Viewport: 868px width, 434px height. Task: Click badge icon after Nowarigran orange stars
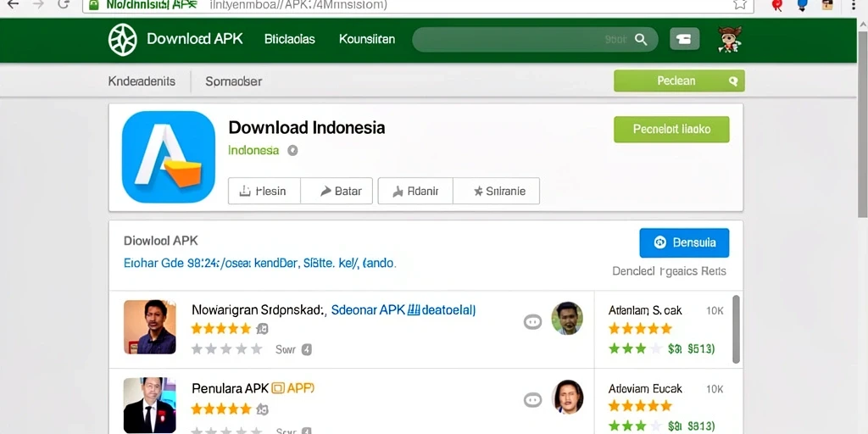[263, 329]
